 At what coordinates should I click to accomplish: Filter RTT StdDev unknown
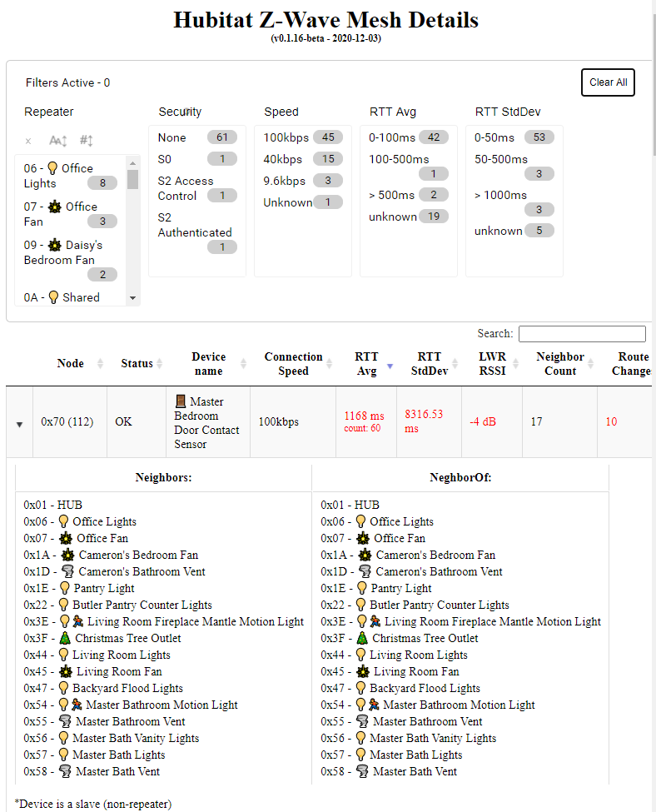pyautogui.click(x=514, y=231)
